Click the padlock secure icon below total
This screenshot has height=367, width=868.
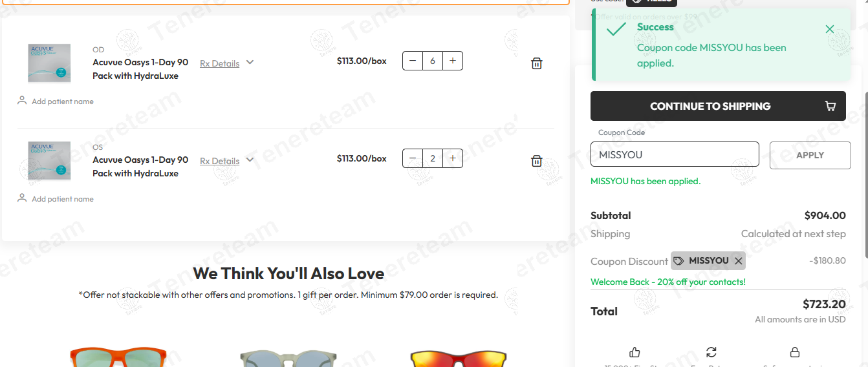795,352
